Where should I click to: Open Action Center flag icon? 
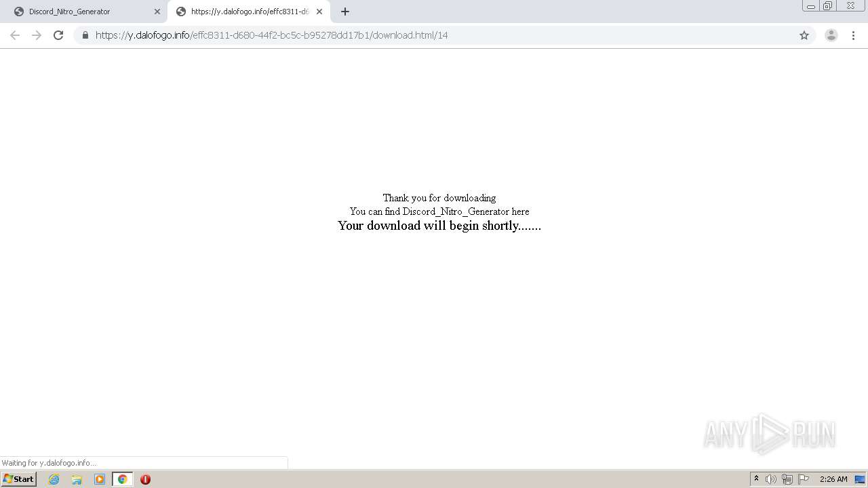click(x=804, y=479)
